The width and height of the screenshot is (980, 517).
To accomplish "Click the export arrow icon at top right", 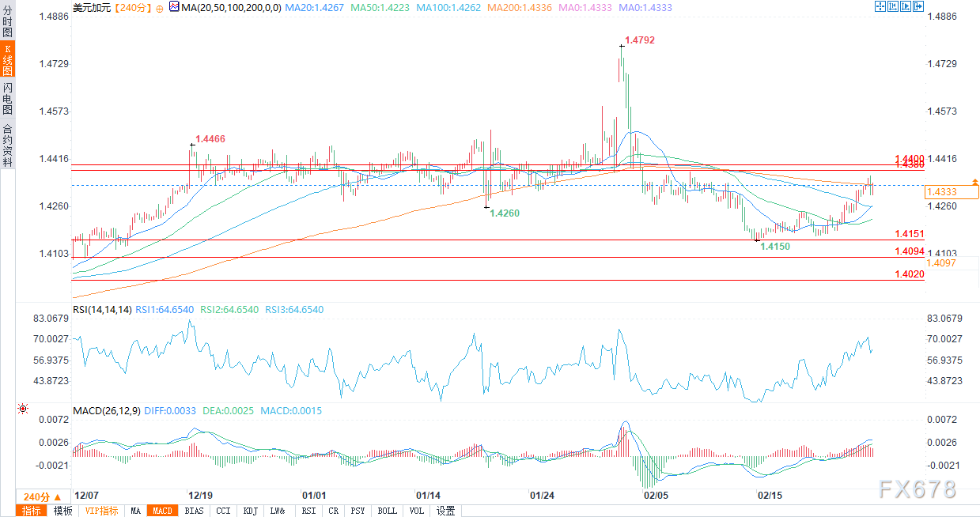I will (918, 6).
